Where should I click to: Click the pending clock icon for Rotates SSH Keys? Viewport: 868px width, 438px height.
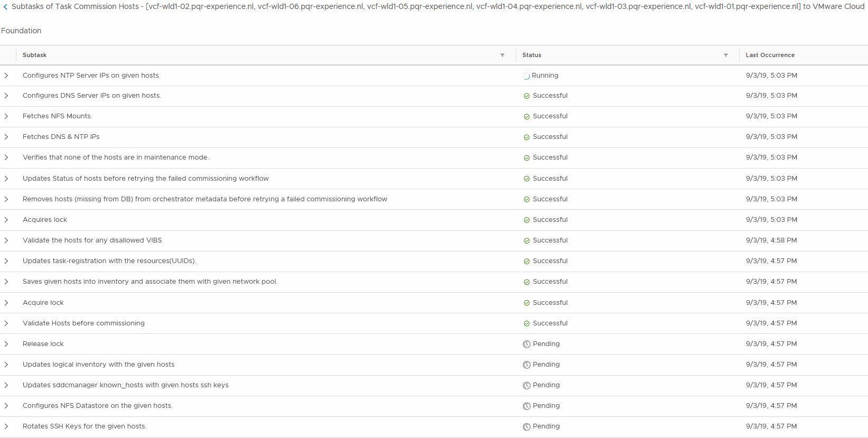point(527,427)
